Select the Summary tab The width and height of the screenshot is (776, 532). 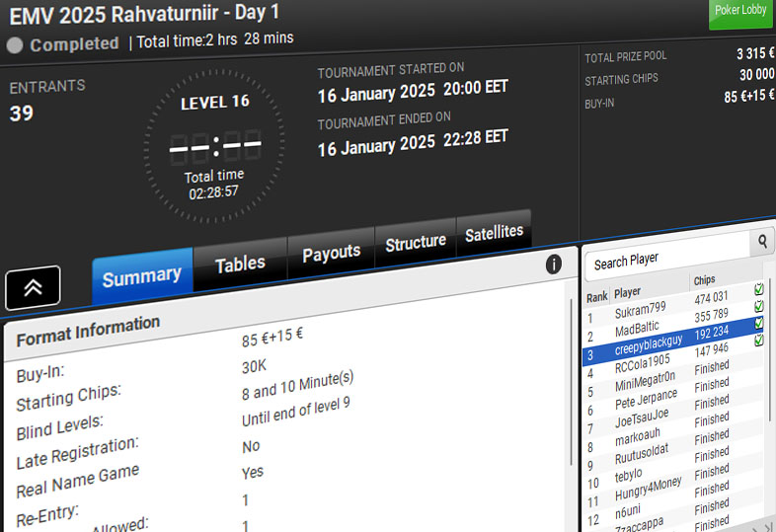point(141,277)
